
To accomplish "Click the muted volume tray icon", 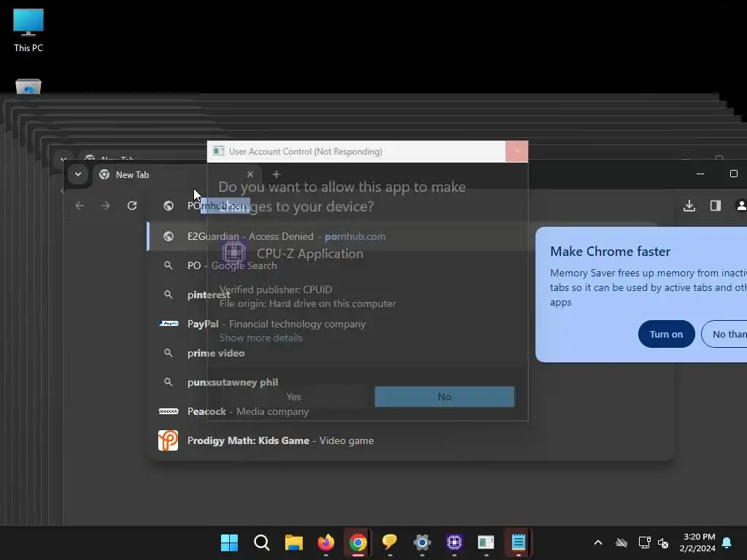I will [662, 542].
